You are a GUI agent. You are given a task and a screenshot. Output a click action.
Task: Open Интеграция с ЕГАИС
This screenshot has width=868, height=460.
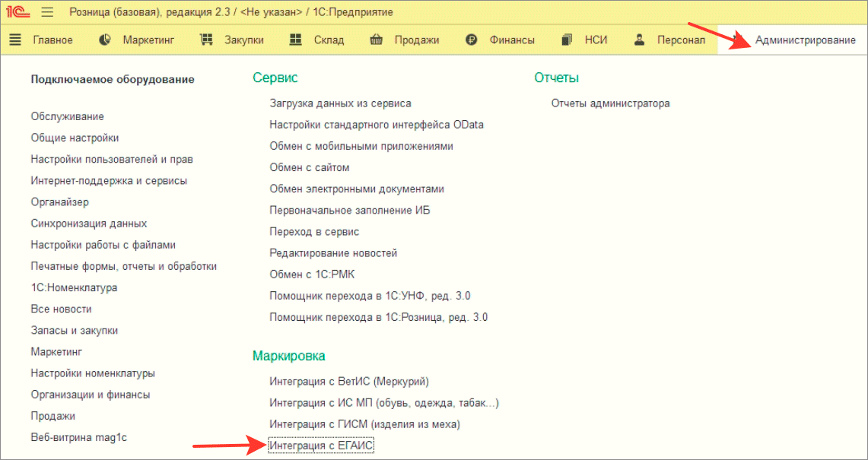click(322, 445)
